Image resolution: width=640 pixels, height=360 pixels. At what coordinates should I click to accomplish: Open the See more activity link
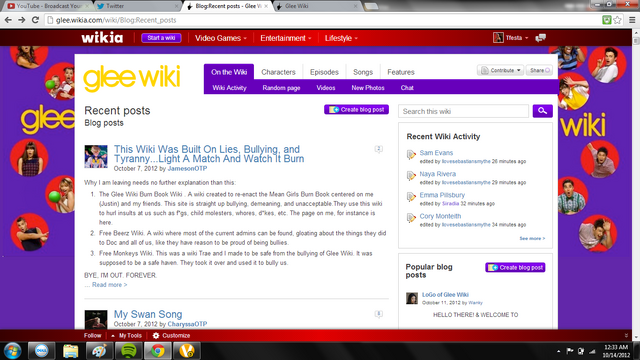tap(532, 238)
